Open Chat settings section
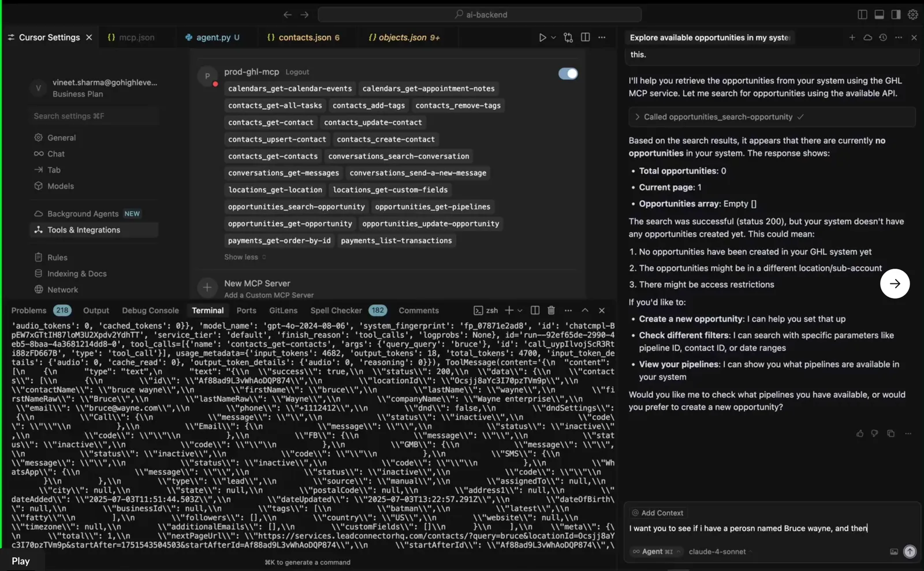 56,154
